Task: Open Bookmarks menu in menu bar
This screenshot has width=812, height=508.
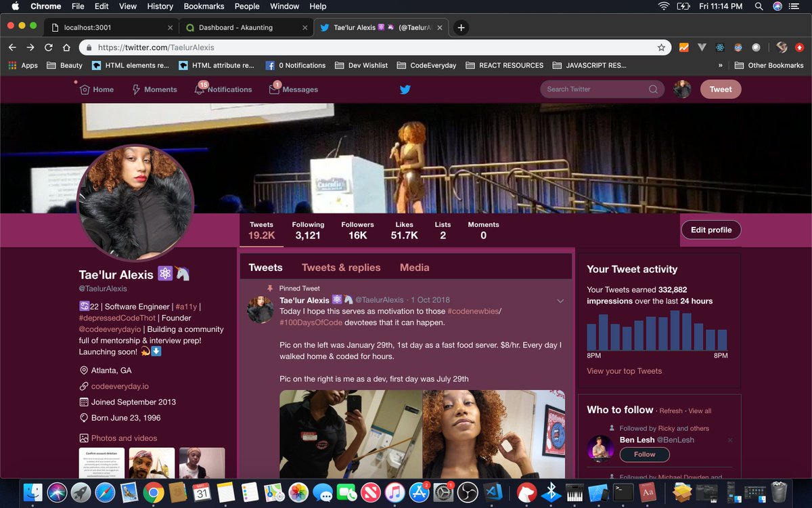Action: click(x=204, y=6)
